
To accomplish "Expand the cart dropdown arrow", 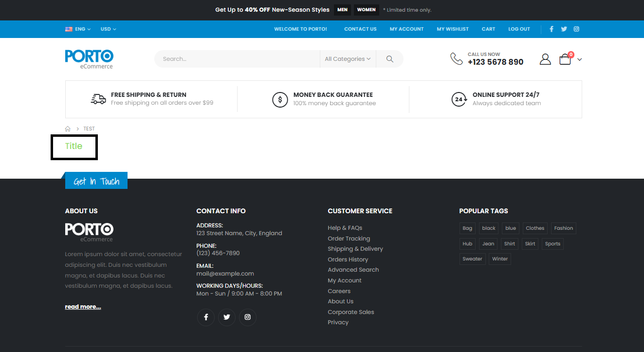I will click(579, 59).
